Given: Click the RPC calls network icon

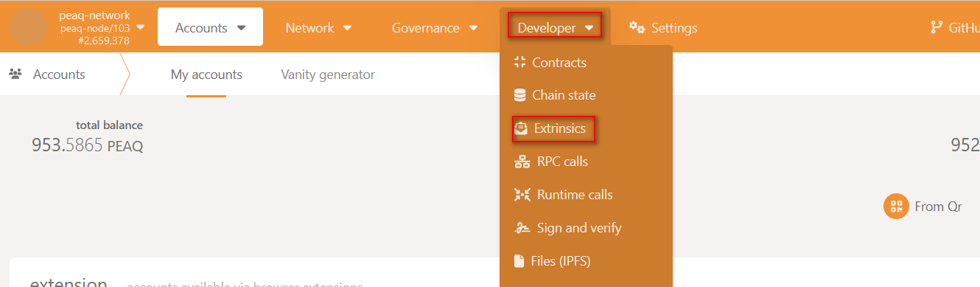Looking at the screenshot, I should click(x=522, y=162).
